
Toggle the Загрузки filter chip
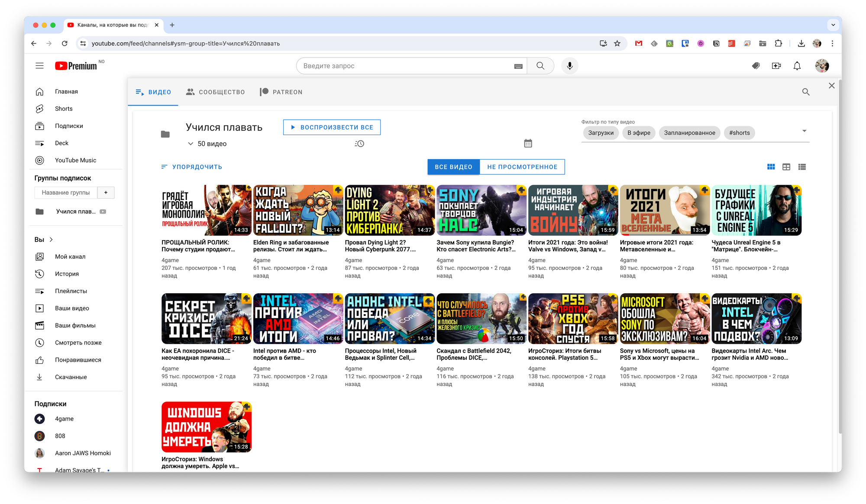[x=601, y=133]
